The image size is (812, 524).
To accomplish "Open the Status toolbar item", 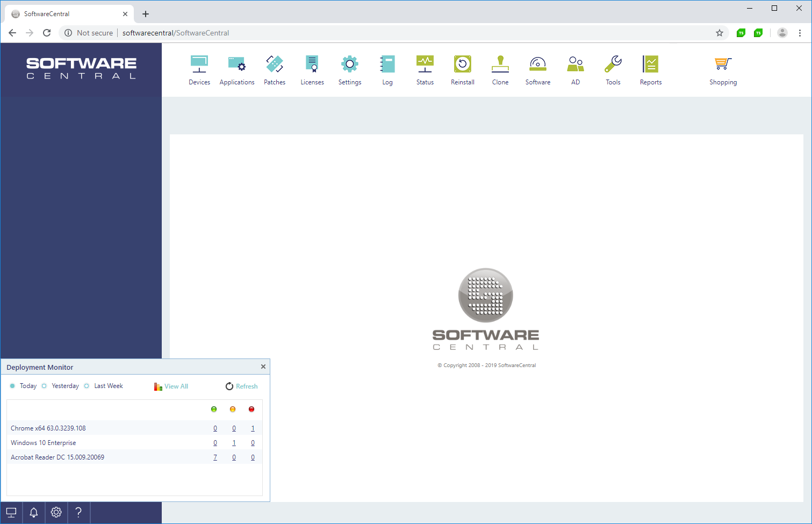I will (425, 70).
